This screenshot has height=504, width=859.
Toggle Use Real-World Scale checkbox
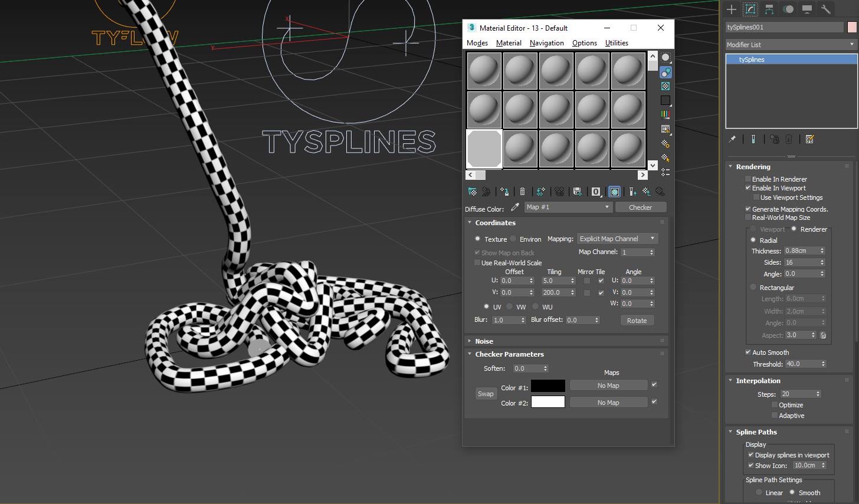pyautogui.click(x=477, y=263)
